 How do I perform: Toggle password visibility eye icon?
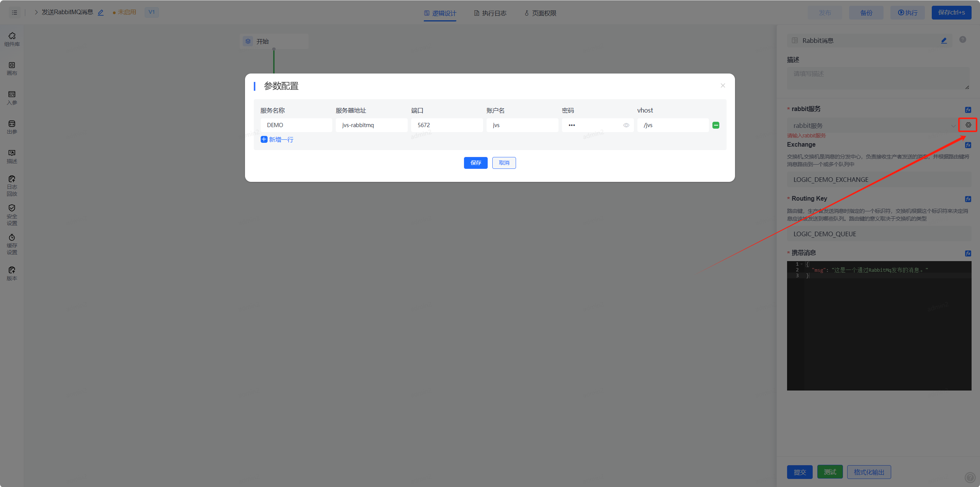click(626, 125)
